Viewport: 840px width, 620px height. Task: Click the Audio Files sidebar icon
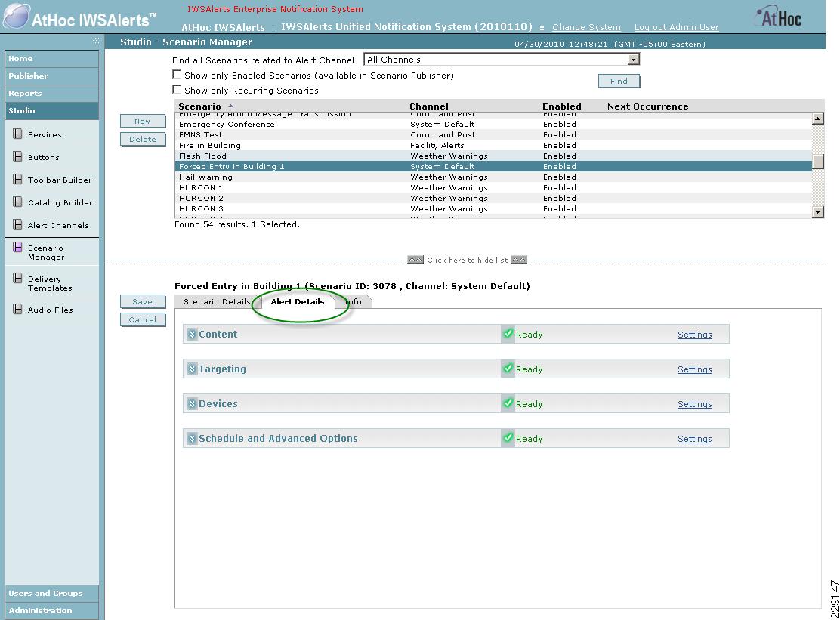tap(17, 309)
